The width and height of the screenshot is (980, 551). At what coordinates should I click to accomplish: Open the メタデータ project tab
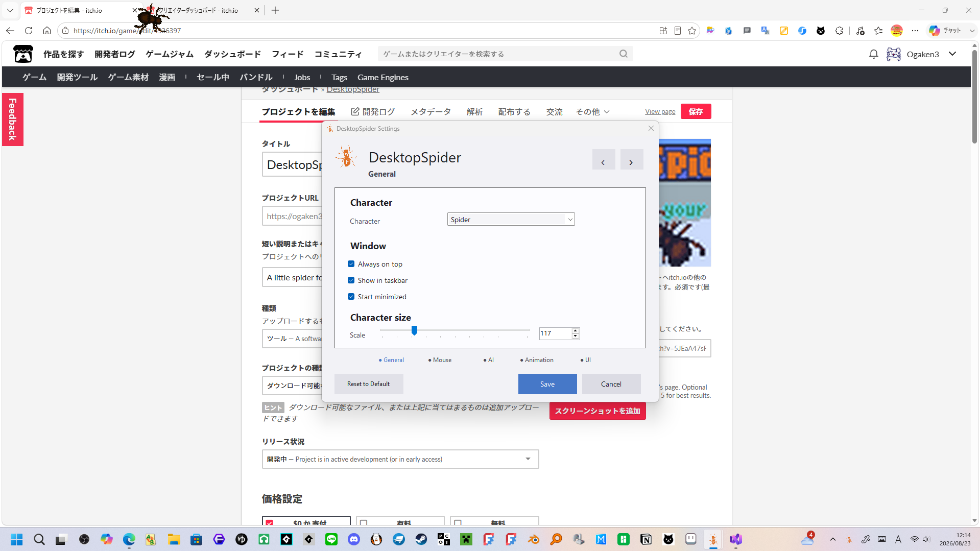click(x=431, y=112)
